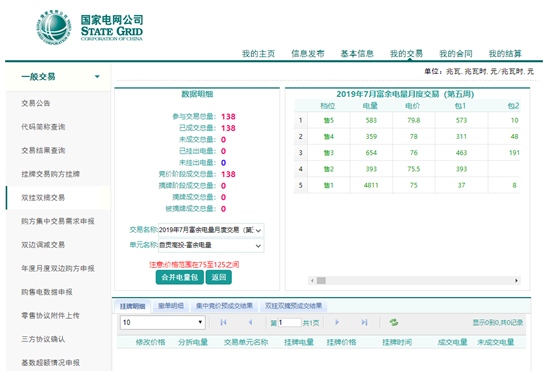This screenshot has width=558, height=373.
Task: Open 交易结果查询 in the sidebar
Action: pos(43,151)
